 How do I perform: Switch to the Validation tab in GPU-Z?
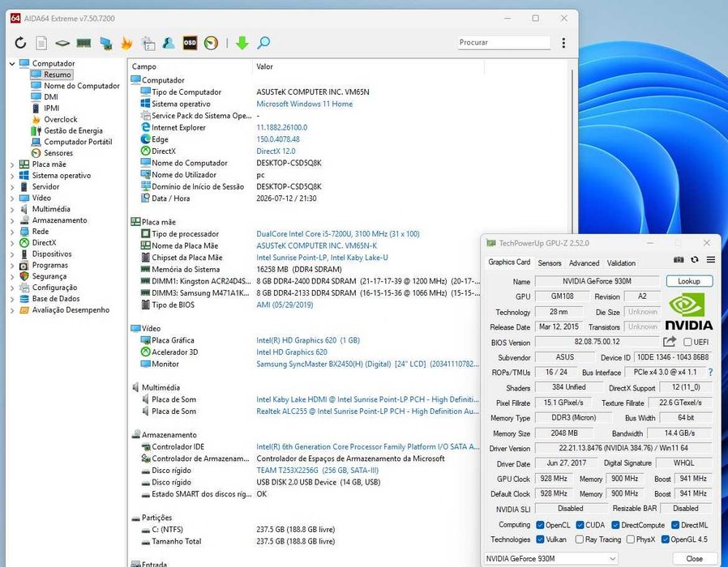click(x=621, y=263)
